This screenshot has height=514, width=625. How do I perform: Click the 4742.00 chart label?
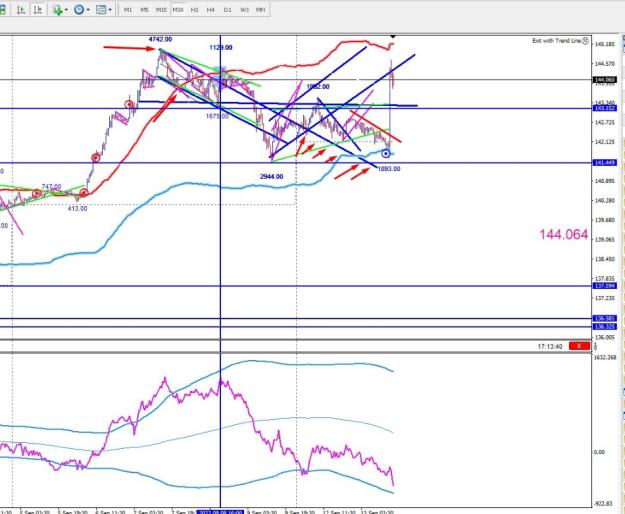[x=160, y=39]
